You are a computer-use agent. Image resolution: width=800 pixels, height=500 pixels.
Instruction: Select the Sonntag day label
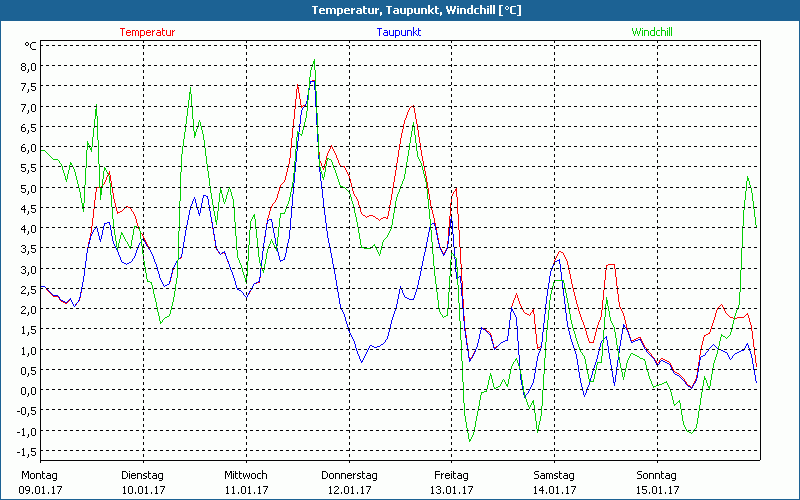(657, 475)
